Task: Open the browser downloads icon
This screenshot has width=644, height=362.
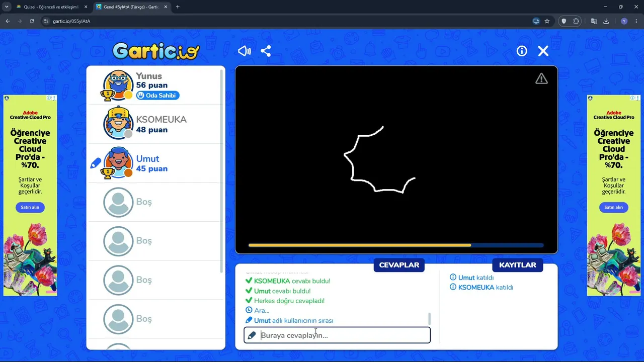Action: [x=606, y=21]
